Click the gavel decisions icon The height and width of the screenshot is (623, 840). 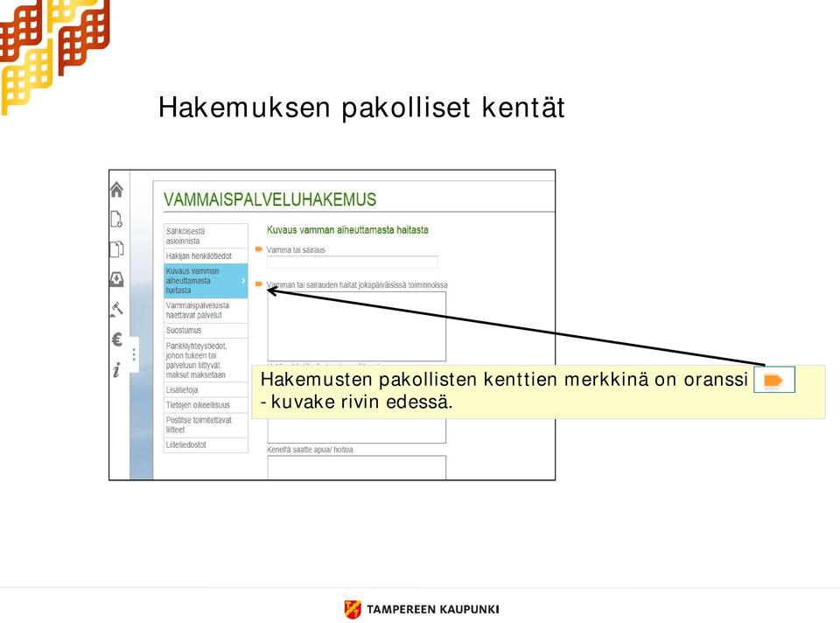(x=116, y=309)
